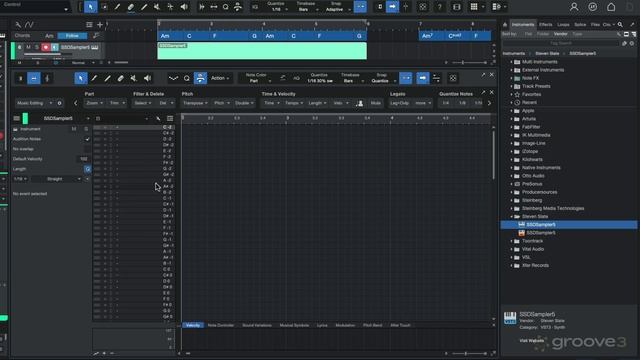Screen dimensions: 640x360
Task: Click the Visit Website link
Action: coord(531,340)
